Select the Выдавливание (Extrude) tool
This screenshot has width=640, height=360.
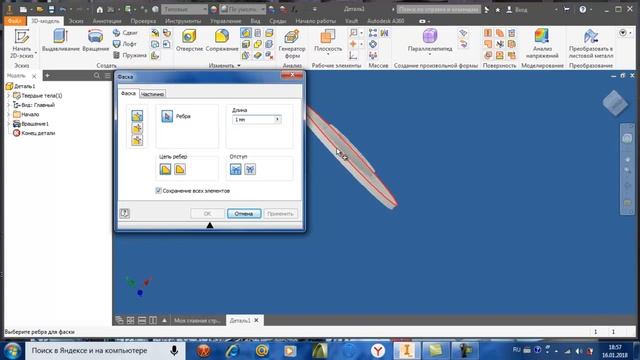tap(61, 41)
